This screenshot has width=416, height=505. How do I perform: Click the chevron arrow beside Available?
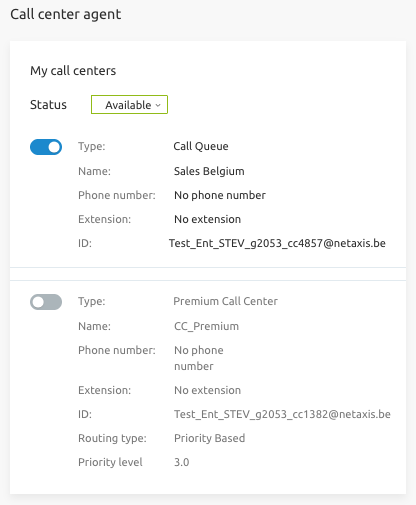coord(158,105)
